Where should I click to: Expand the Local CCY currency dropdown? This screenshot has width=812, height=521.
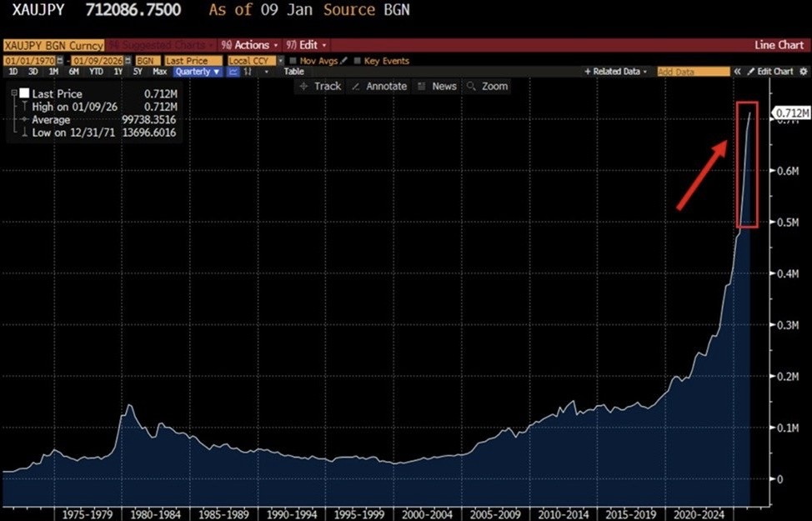281,61
